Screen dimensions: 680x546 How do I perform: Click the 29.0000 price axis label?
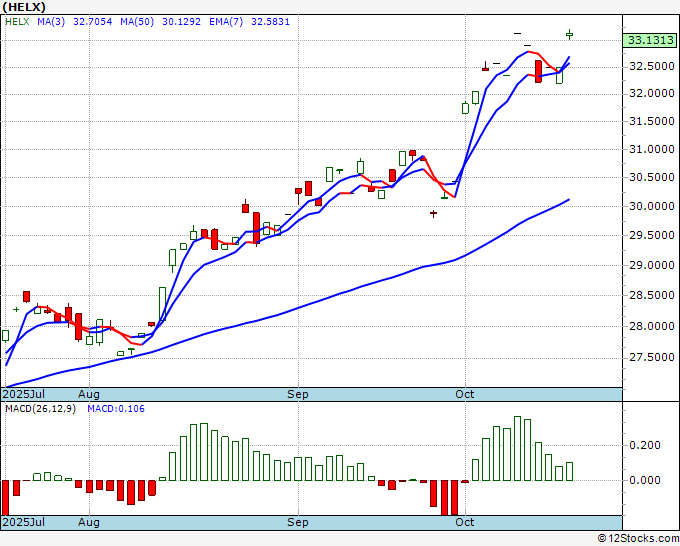coord(652,265)
